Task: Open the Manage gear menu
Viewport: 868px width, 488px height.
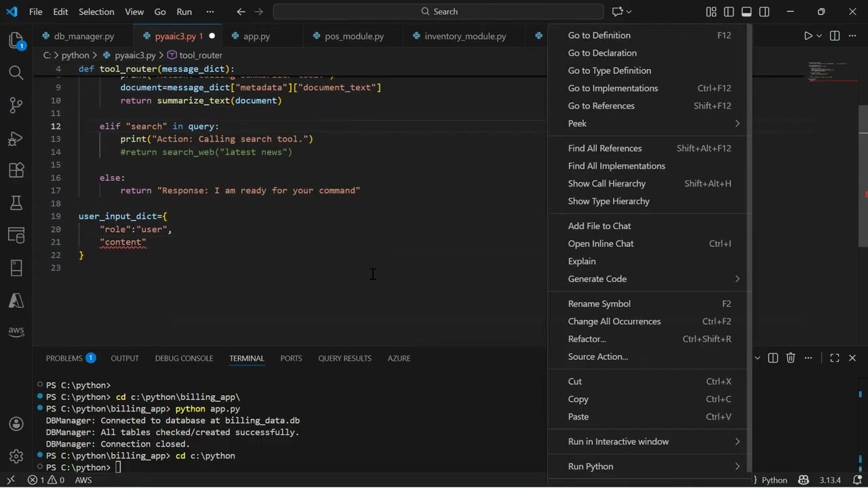Action: [x=16, y=456]
